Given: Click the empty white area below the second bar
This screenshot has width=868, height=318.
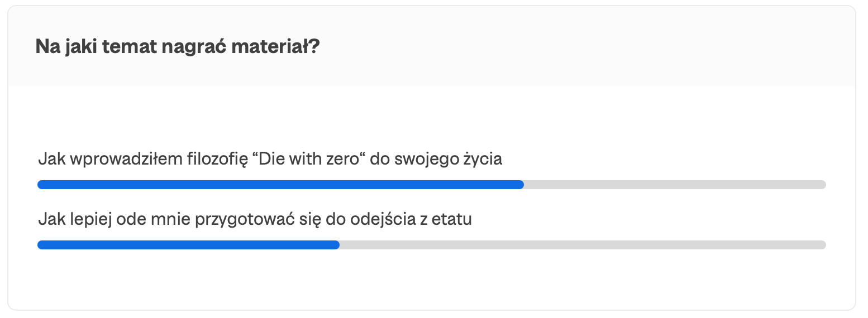Looking at the screenshot, I should pos(431,279).
